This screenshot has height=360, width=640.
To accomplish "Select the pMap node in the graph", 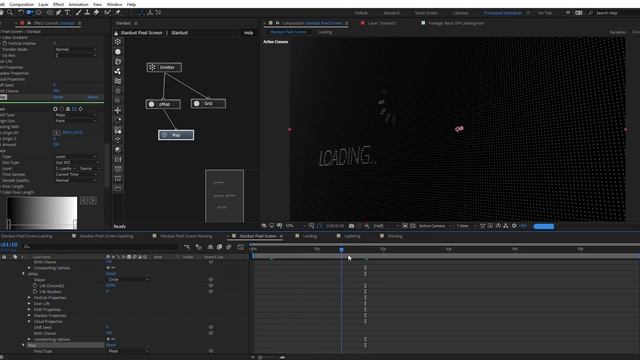I will click(163, 104).
